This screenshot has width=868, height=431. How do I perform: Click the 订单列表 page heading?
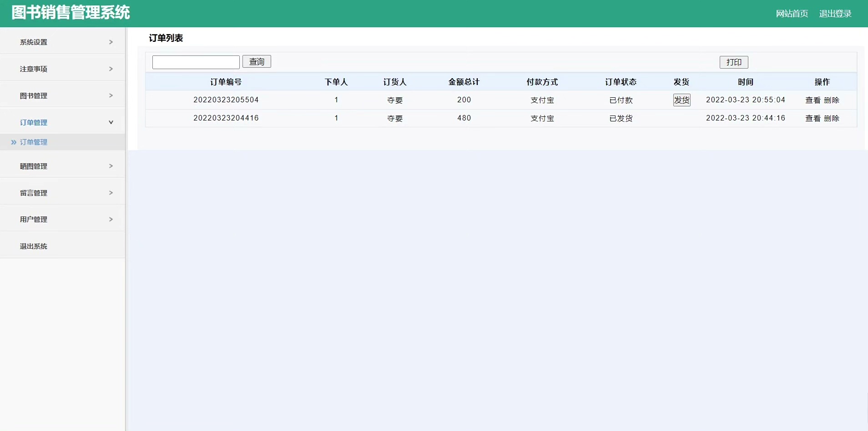pos(166,38)
